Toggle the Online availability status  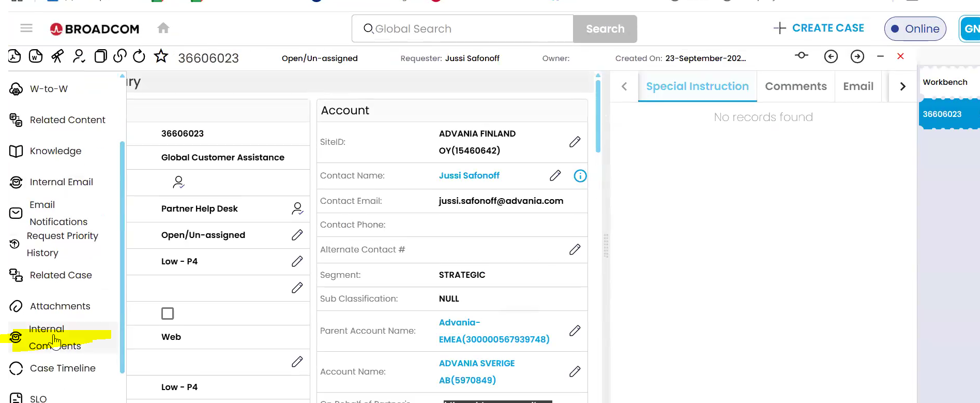(915, 29)
